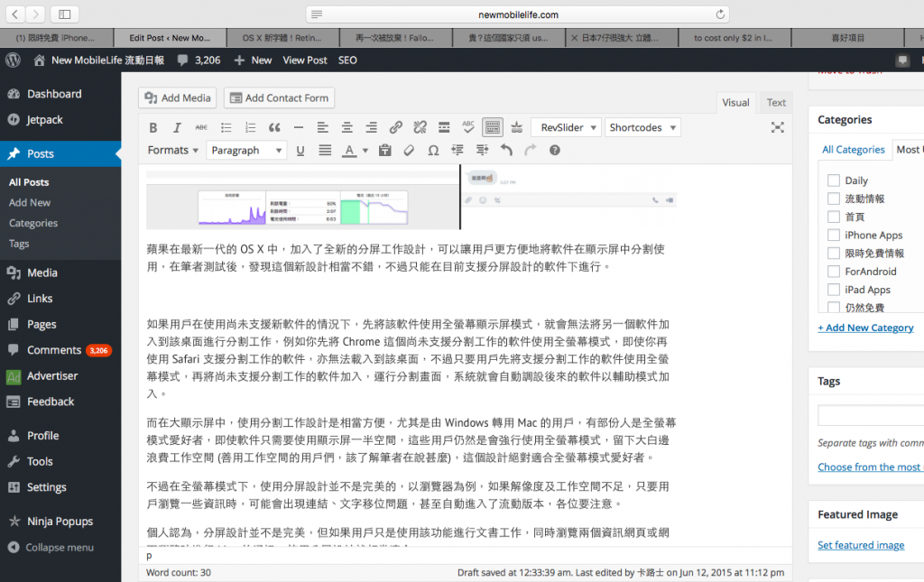This screenshot has height=582, width=924.
Task: Set a featured image for the post
Action: 861,544
